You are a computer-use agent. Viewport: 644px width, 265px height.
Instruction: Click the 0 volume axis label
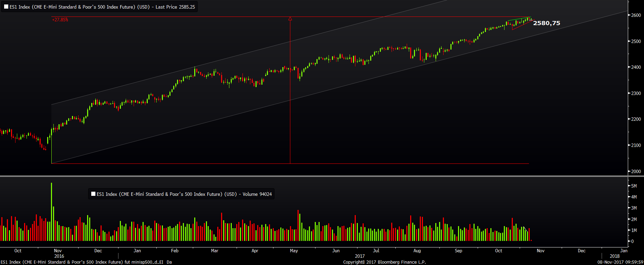(633, 241)
